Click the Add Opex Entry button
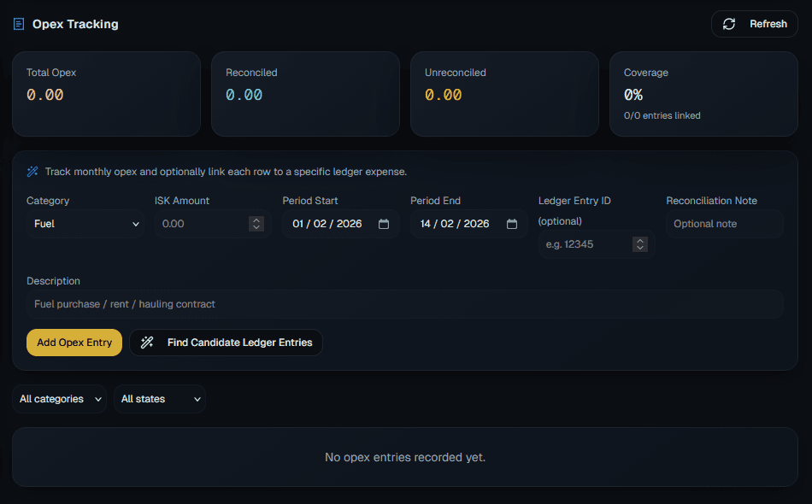This screenshot has height=504, width=812. (x=74, y=343)
